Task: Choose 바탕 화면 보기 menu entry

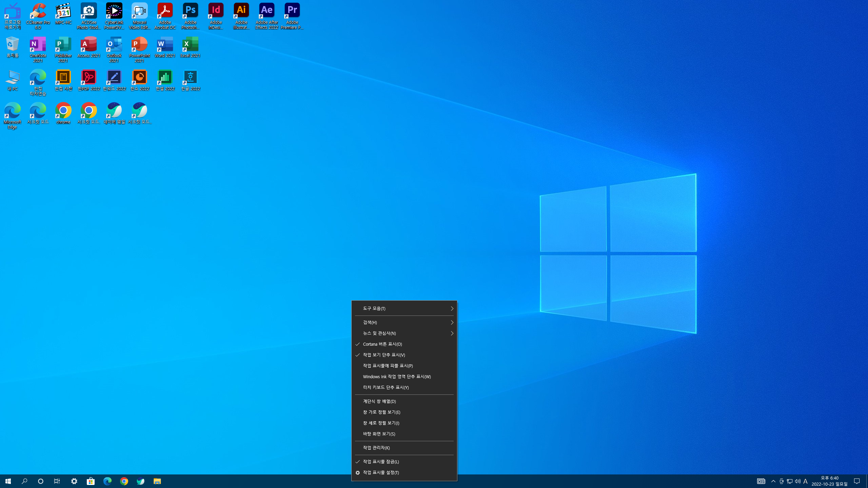Action: (x=379, y=434)
